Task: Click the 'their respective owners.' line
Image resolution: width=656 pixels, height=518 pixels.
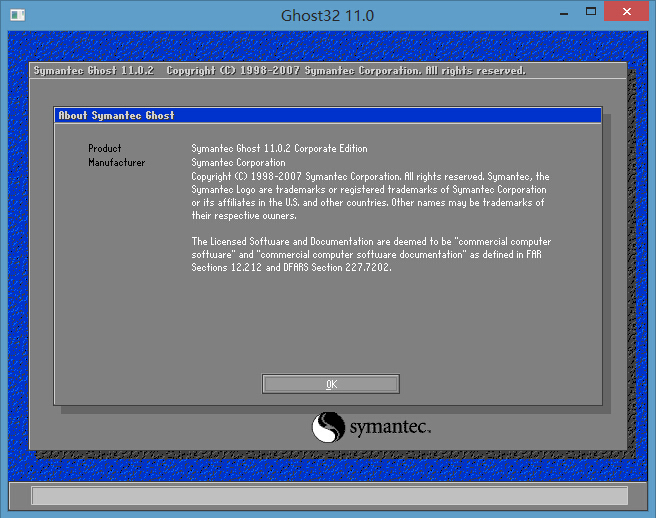Action: (244, 215)
